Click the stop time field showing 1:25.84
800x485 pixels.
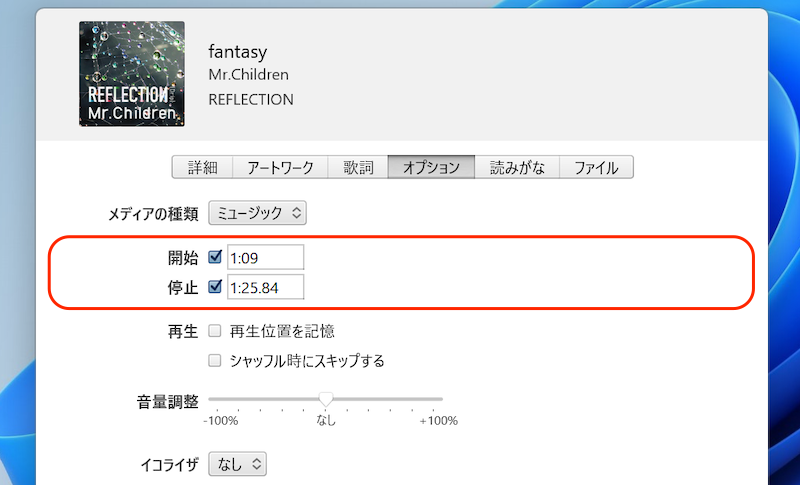click(x=265, y=288)
